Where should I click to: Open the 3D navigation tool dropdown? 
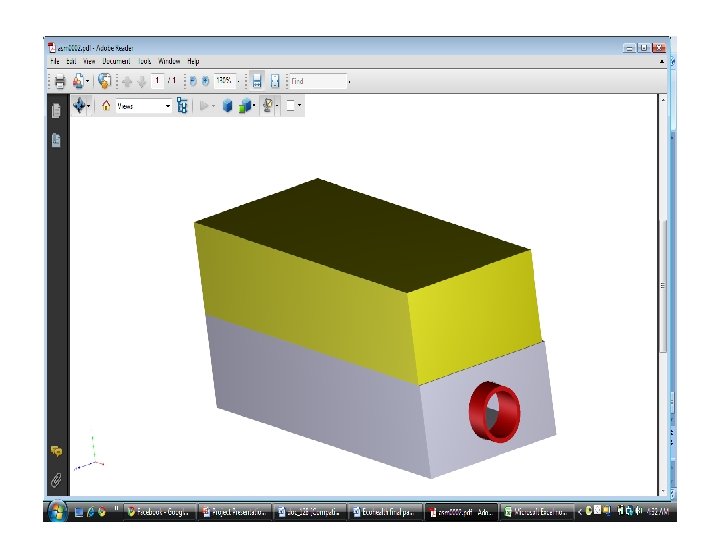pyautogui.click(x=89, y=107)
